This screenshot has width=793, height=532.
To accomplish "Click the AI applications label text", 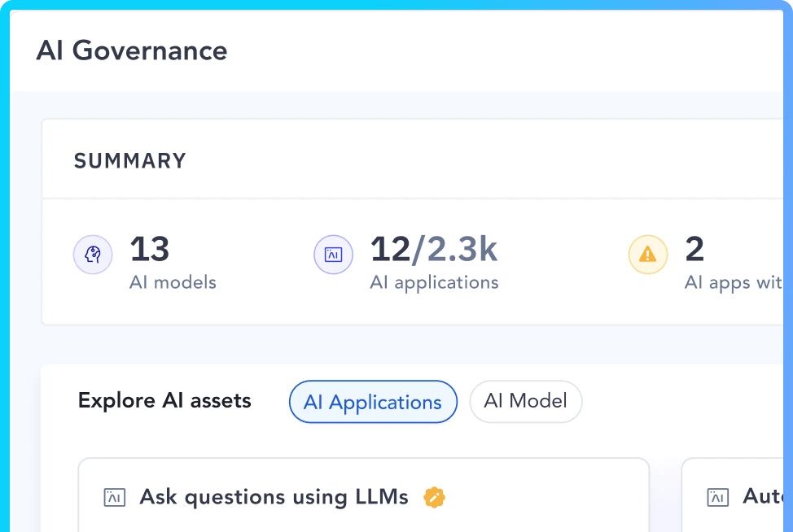I will [434, 283].
